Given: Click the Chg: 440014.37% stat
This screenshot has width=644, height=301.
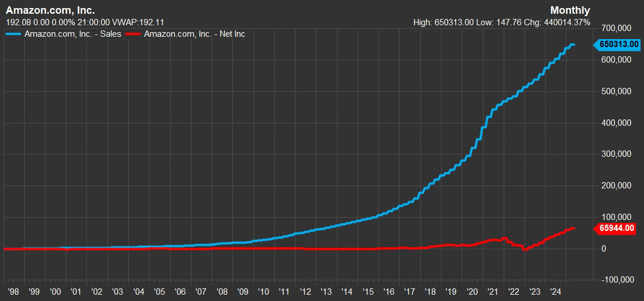Looking at the screenshot, I should tap(557, 22).
